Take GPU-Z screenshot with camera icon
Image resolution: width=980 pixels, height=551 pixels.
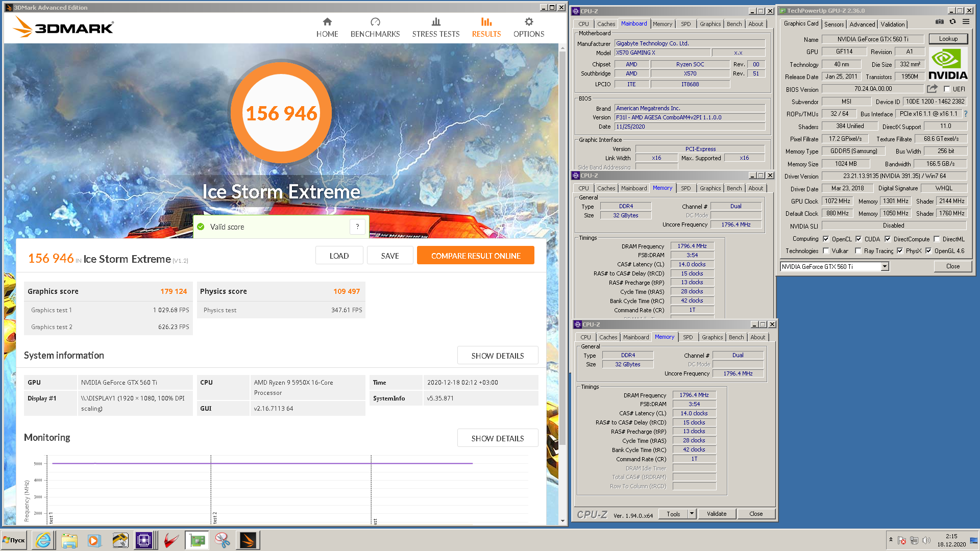click(x=939, y=22)
